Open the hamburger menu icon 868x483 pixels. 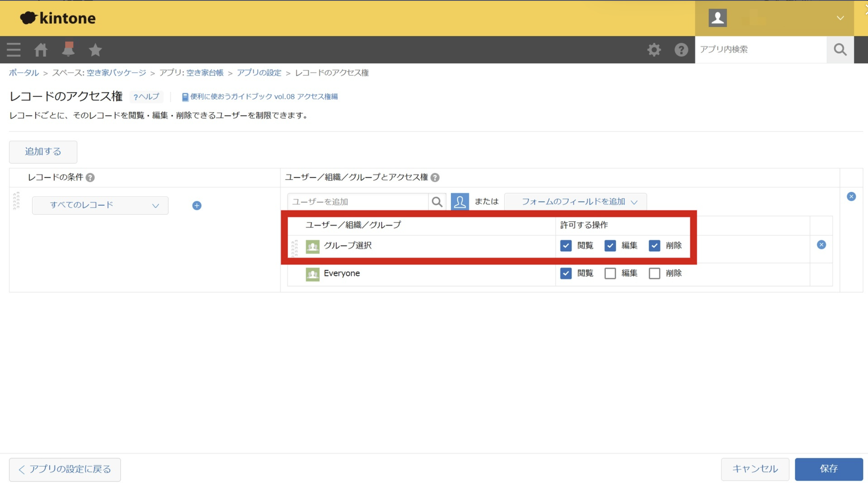[x=14, y=50]
